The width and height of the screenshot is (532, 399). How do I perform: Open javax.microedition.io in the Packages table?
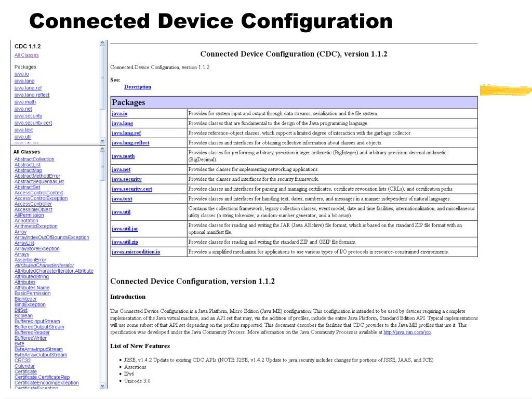tap(136, 252)
